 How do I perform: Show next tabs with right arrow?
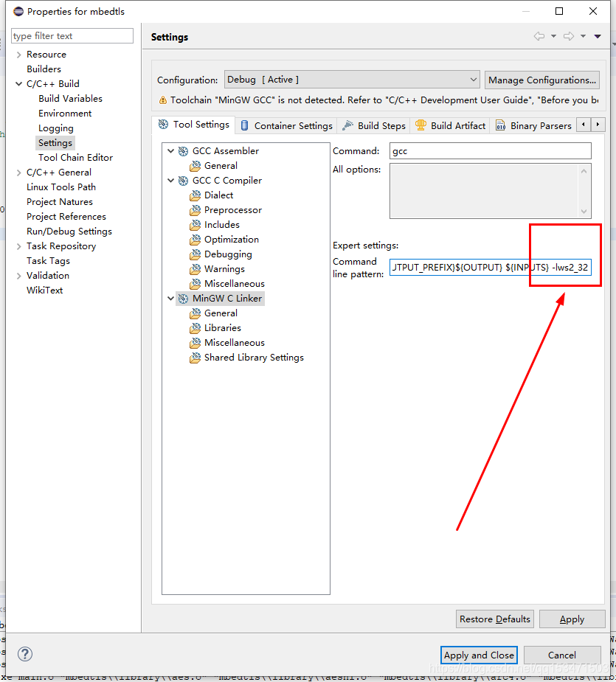click(598, 125)
